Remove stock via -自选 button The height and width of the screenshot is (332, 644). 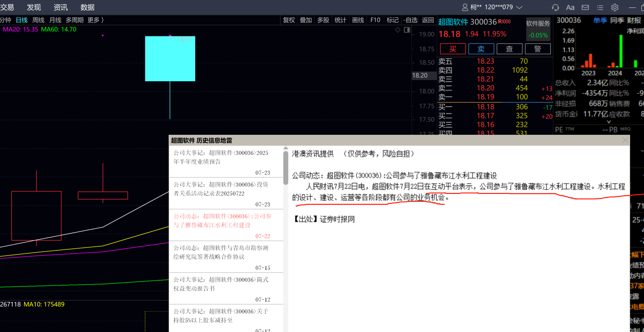click(x=410, y=20)
